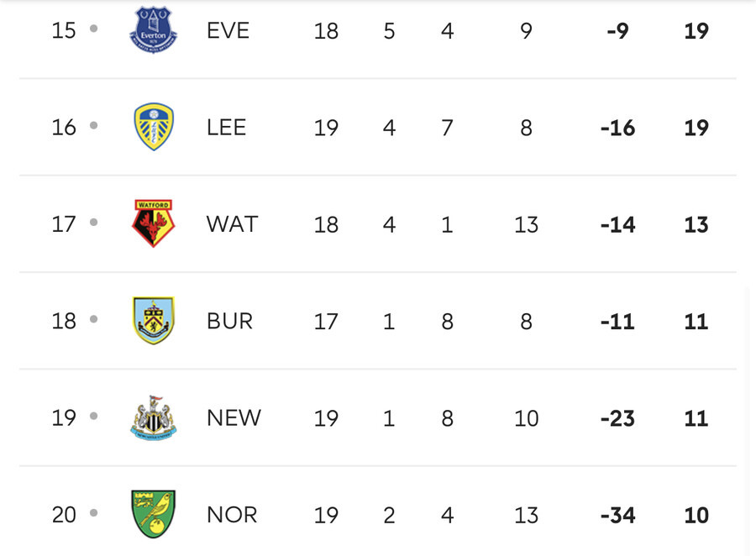The width and height of the screenshot is (756, 556).
Task: Select the WAT team name
Action: (x=233, y=224)
